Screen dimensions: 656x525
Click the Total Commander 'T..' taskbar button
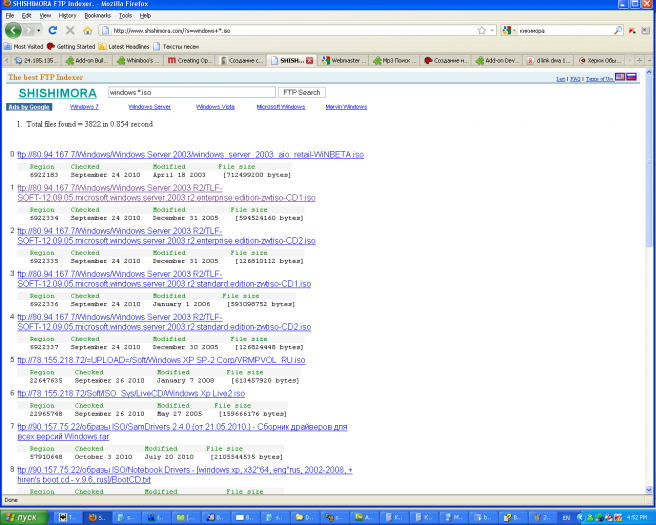[67, 517]
